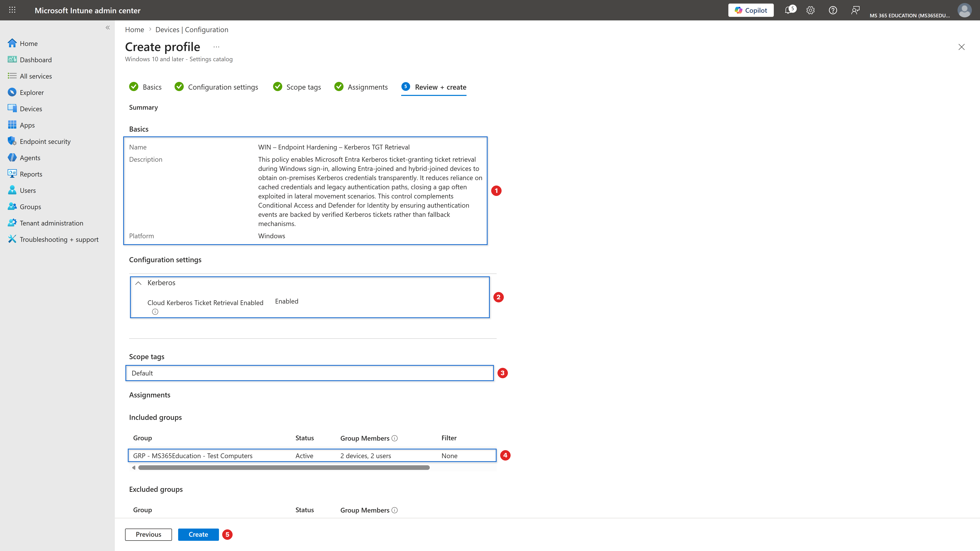Click the Previous button

[x=148, y=534]
